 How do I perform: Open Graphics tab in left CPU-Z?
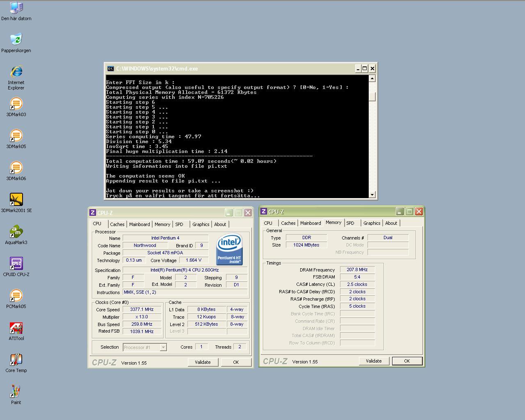click(201, 224)
